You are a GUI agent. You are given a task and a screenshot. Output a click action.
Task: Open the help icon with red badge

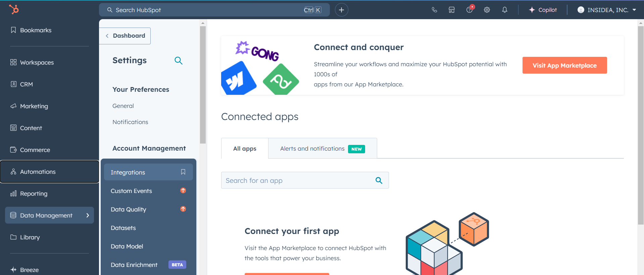[x=469, y=9]
